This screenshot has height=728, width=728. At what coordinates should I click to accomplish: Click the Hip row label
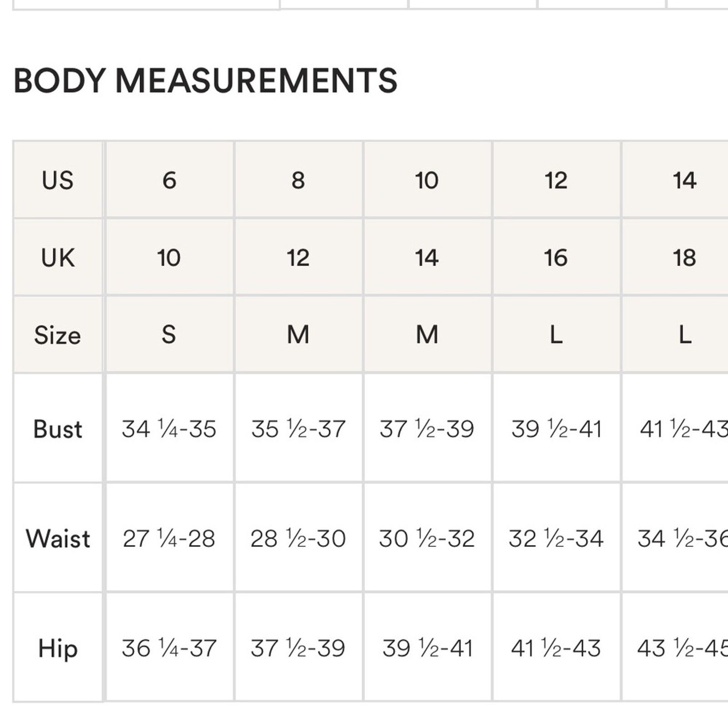[58, 648]
